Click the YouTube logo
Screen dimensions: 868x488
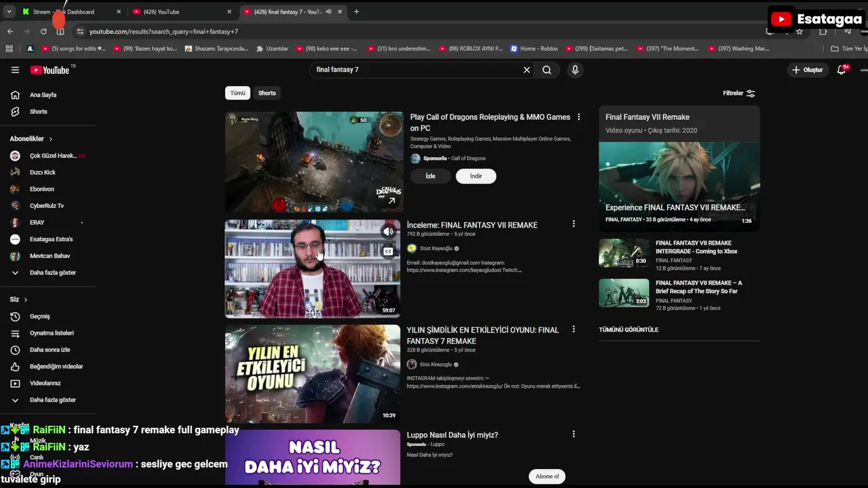[50, 70]
